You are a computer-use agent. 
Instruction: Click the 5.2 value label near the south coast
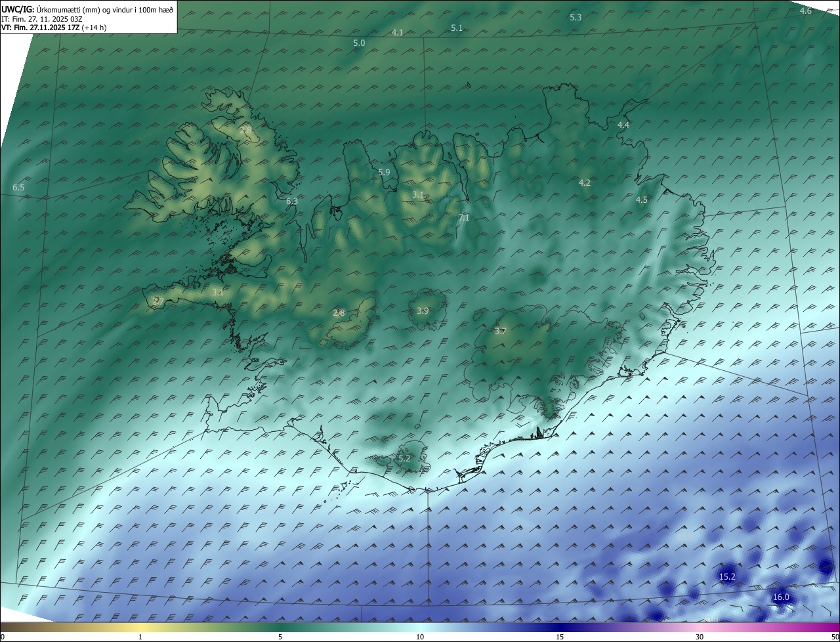404,459
